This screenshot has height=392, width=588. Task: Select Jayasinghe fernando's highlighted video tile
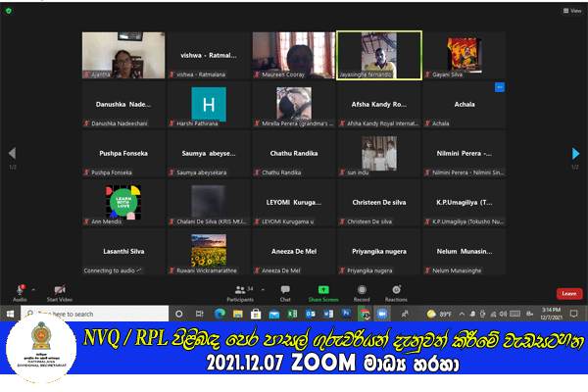(x=379, y=55)
